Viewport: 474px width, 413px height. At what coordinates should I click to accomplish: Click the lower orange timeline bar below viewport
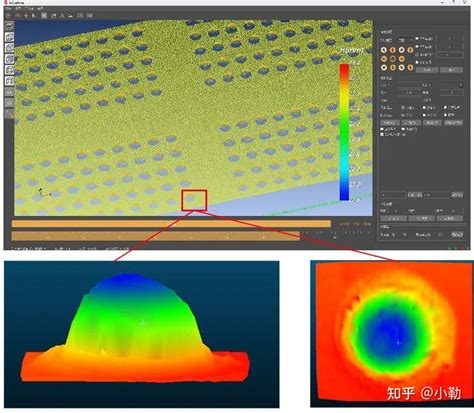coord(156,236)
